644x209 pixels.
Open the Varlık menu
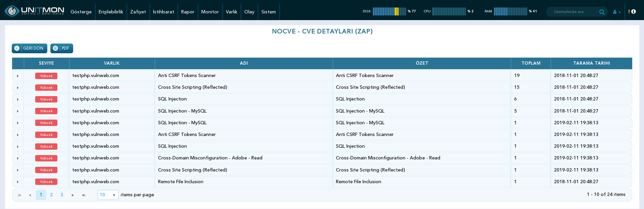coord(232,12)
